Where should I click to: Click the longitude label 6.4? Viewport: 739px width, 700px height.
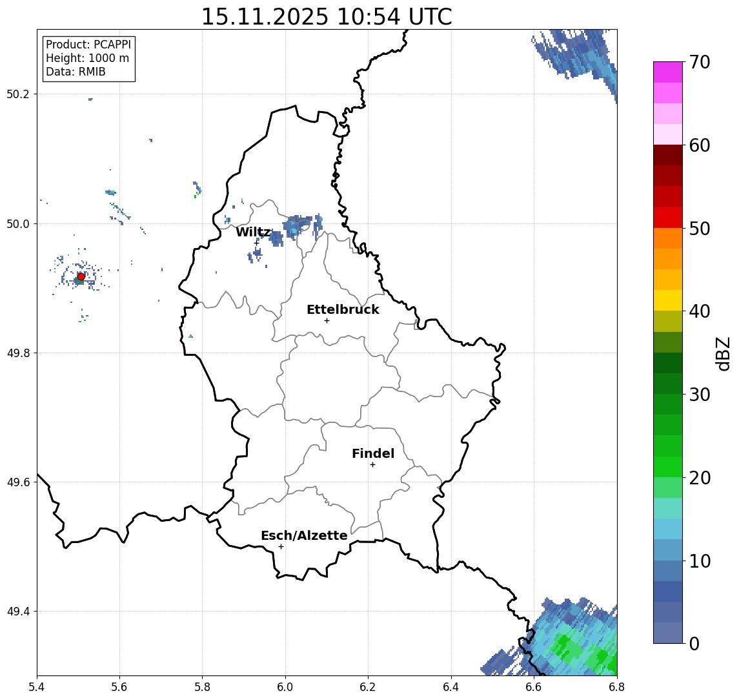tap(451, 687)
